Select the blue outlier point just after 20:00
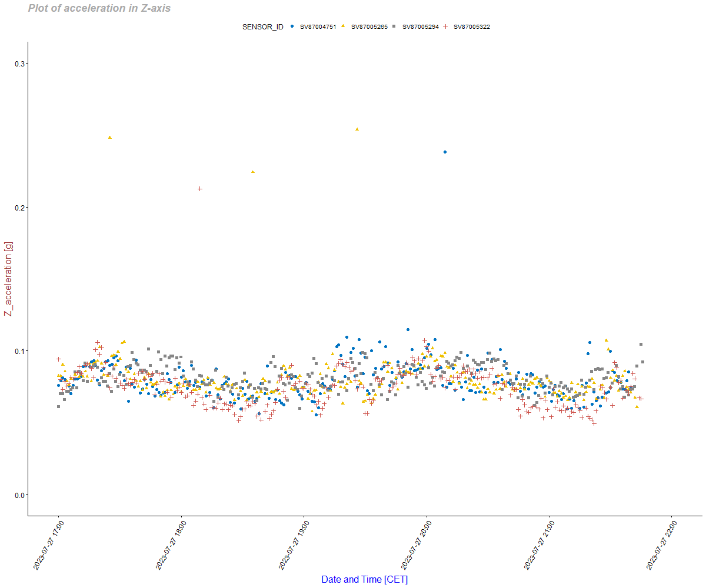Screen dimensions: 706x588 445,152
